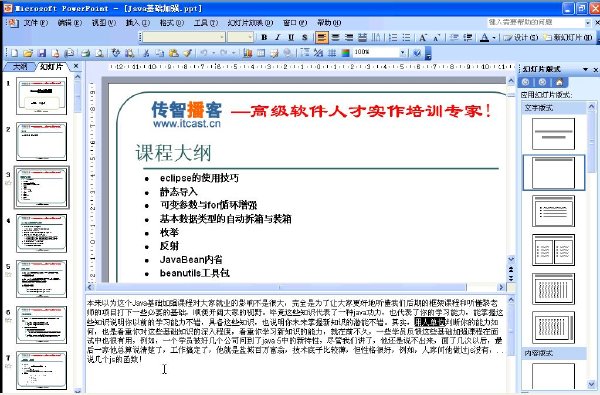600x395 pixels.
Task: Open the task pane title dropdown
Action: (x=585, y=69)
